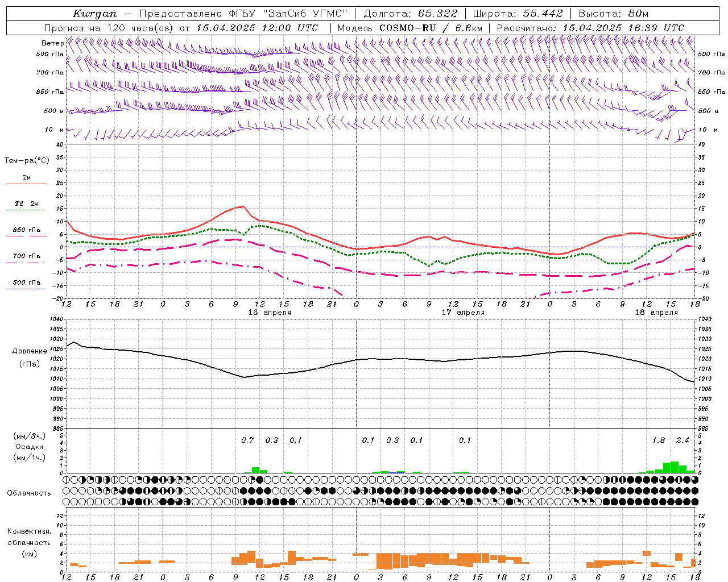Click the green precipitation bar under 0.7

tap(255, 470)
